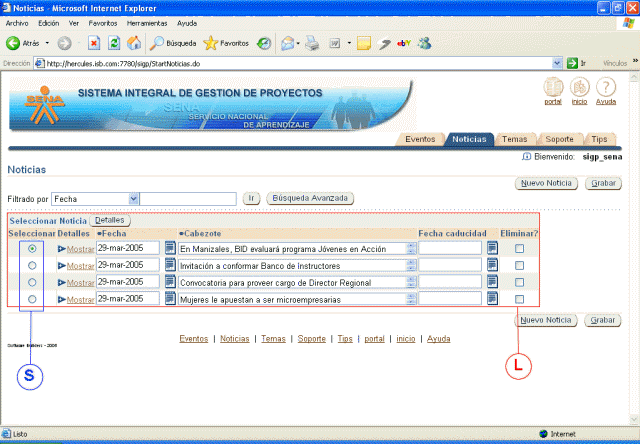This screenshot has height=444, width=640.
Task: Expand the Mail icon dropdown arrow
Action: coord(298,43)
